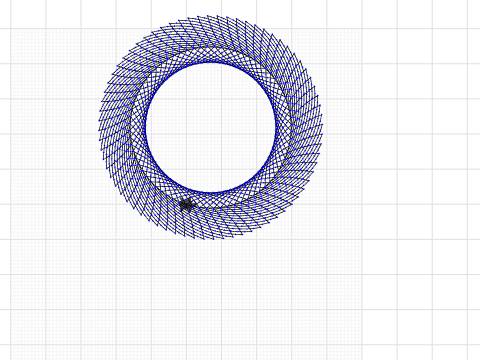The height and width of the screenshot is (360, 480).
Task: Click the ring's rightmost outer edge
Action: (322, 127)
